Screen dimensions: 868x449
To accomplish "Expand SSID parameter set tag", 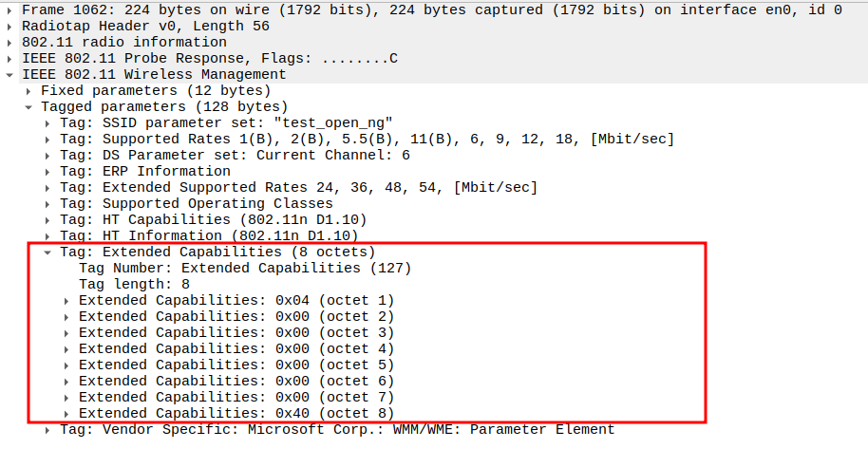I will point(48,123).
